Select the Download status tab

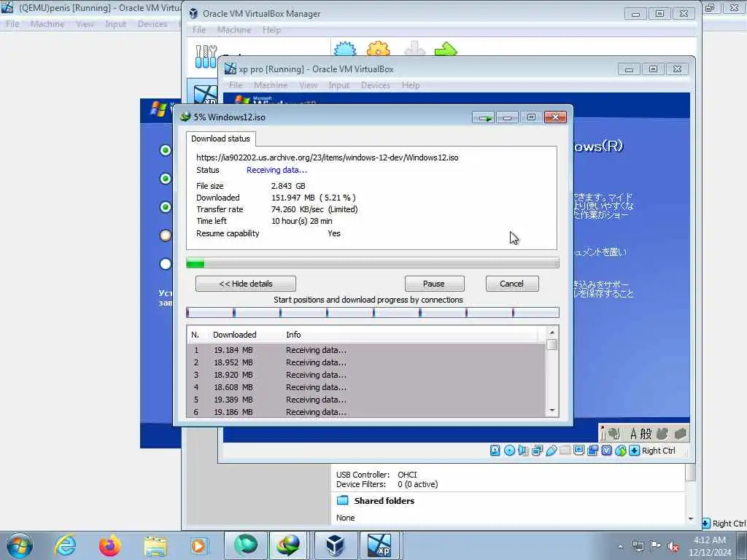pyautogui.click(x=220, y=139)
